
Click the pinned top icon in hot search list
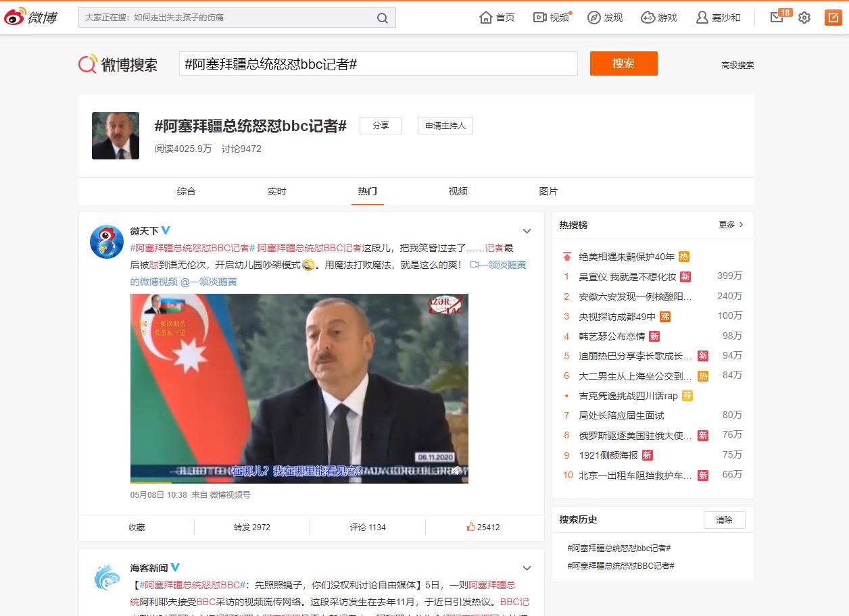(x=566, y=257)
